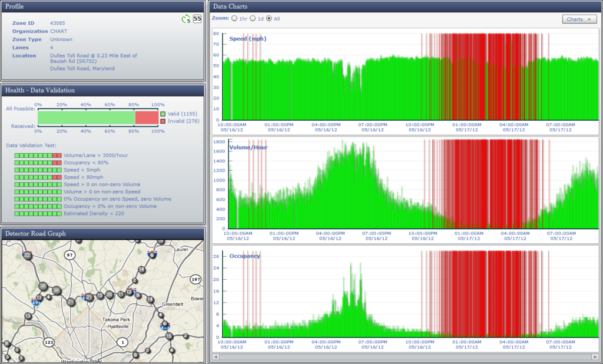Click the 'Beulah Rd (SR702)' location text
This screenshot has width=603, height=364.
tap(73, 61)
